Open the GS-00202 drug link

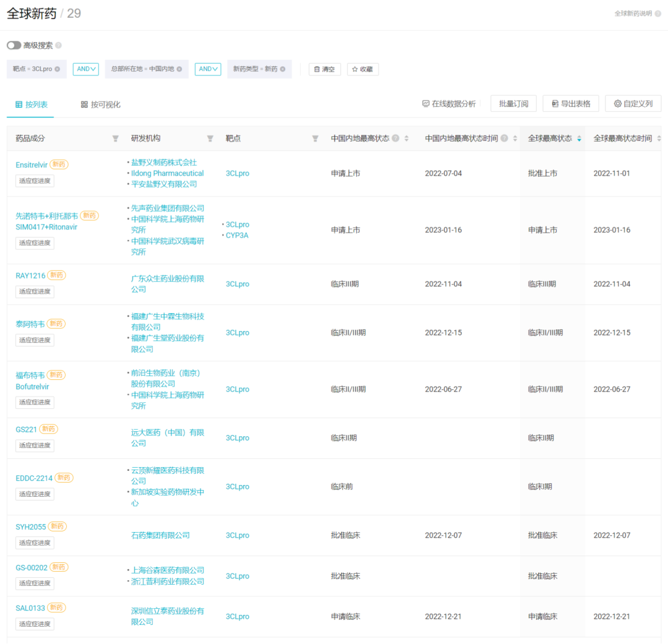[x=32, y=568]
